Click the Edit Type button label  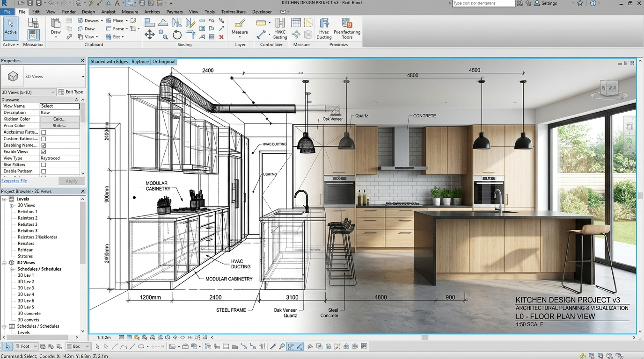coord(74,92)
